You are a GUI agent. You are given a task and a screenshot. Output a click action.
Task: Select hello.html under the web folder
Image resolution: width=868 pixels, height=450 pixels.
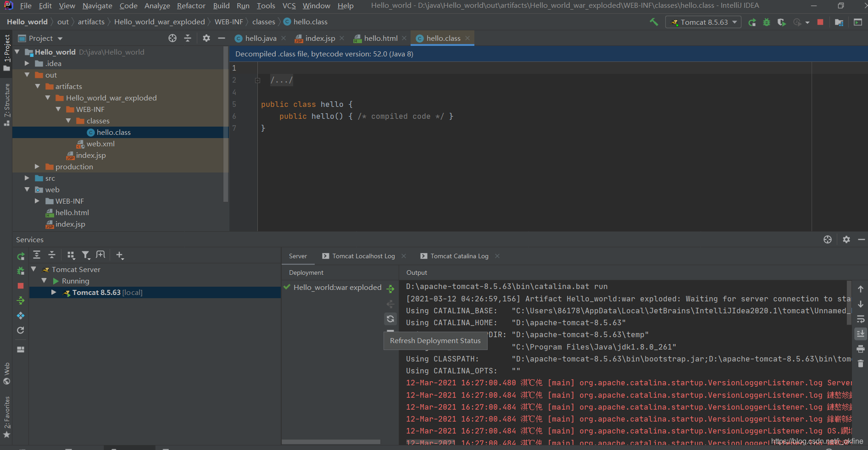click(72, 212)
